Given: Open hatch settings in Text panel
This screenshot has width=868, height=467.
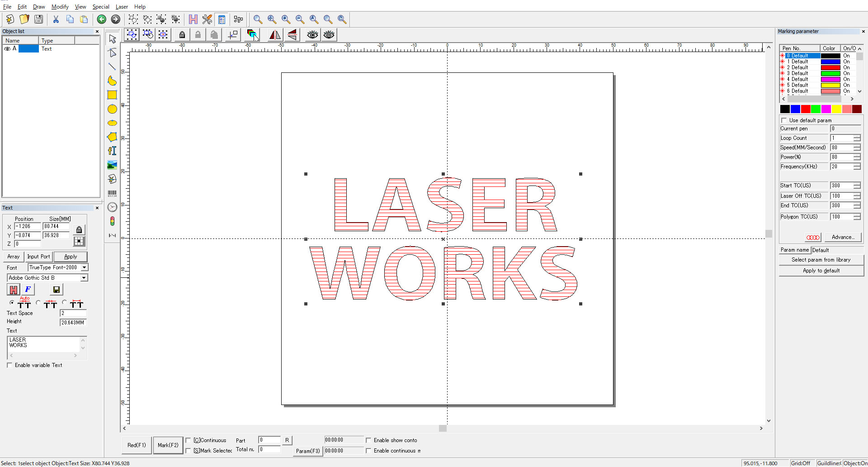Looking at the screenshot, I should [x=14, y=290].
